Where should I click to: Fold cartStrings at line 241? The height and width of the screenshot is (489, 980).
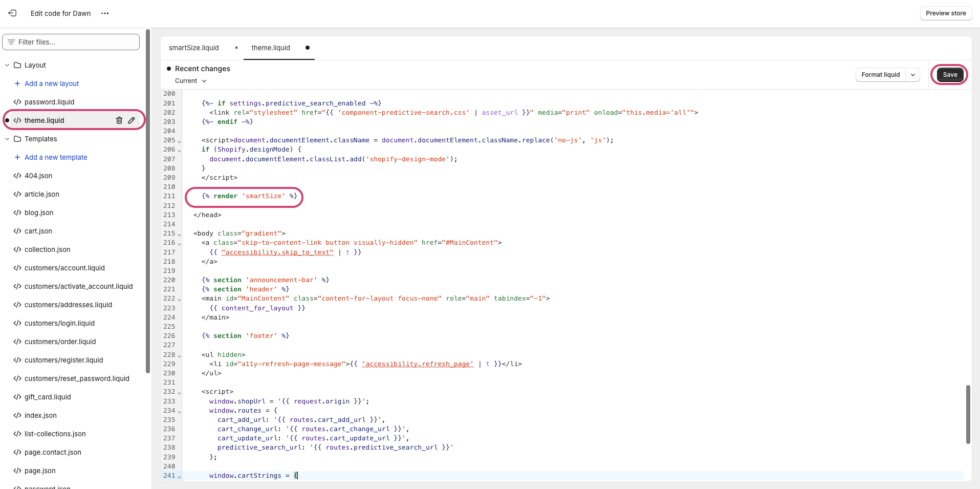pyautogui.click(x=179, y=476)
